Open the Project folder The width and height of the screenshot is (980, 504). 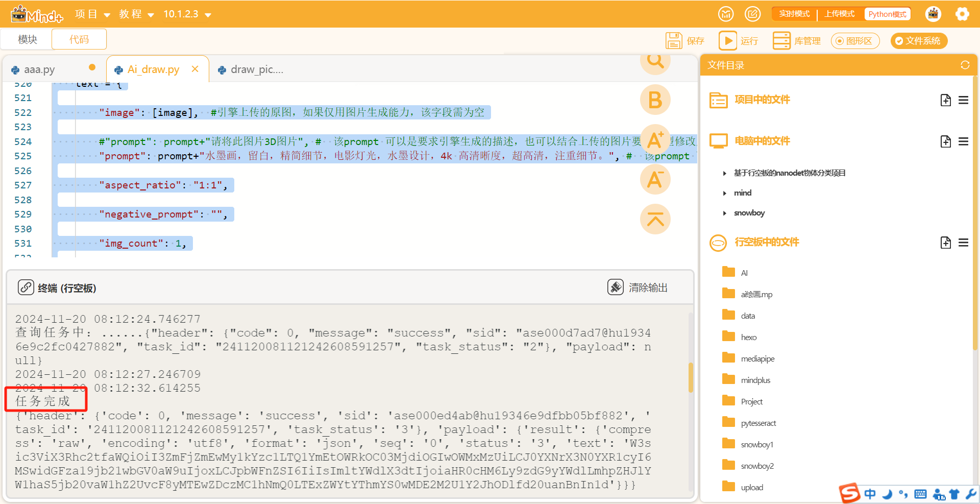click(x=743, y=401)
